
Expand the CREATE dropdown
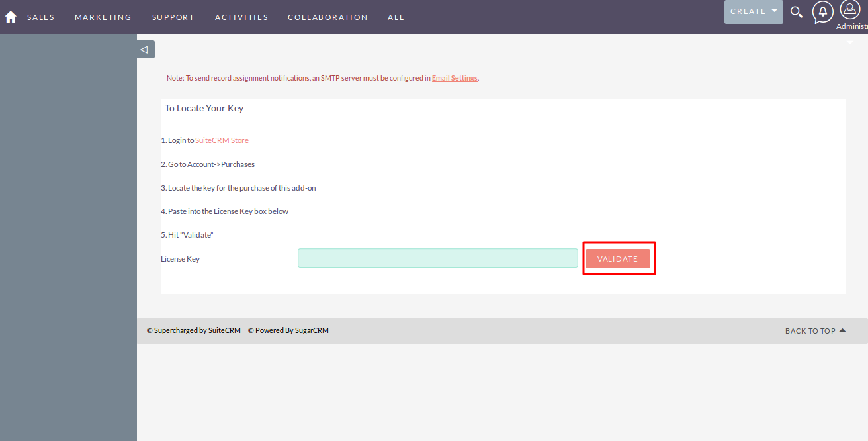pos(754,11)
